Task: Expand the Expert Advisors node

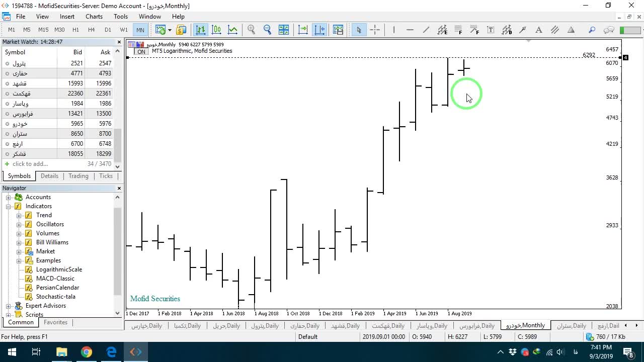Action: [x=9, y=306]
